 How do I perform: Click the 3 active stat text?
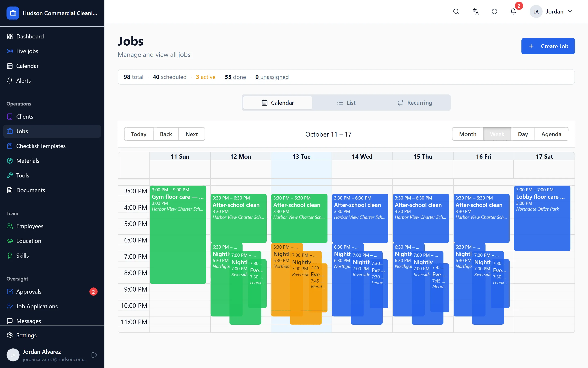pyautogui.click(x=206, y=77)
